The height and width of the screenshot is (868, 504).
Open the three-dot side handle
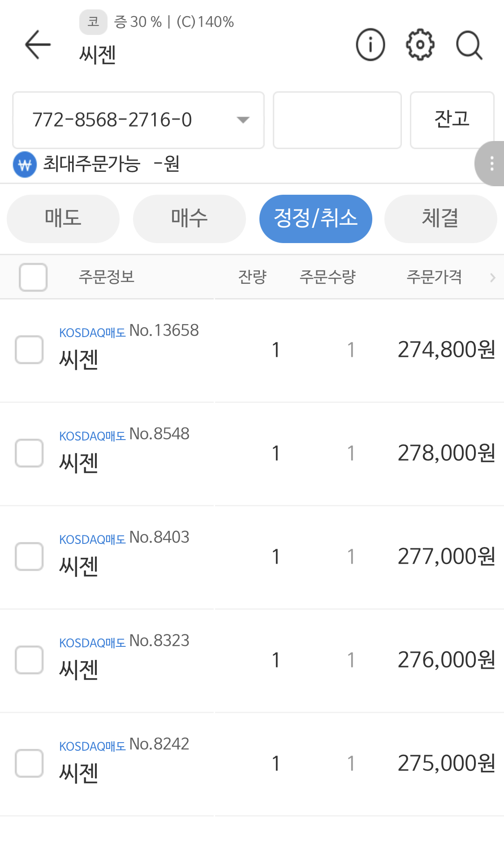tap(491, 163)
